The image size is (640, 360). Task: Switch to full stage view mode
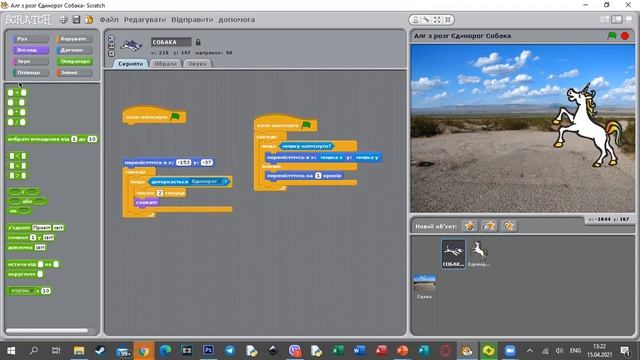616,20
